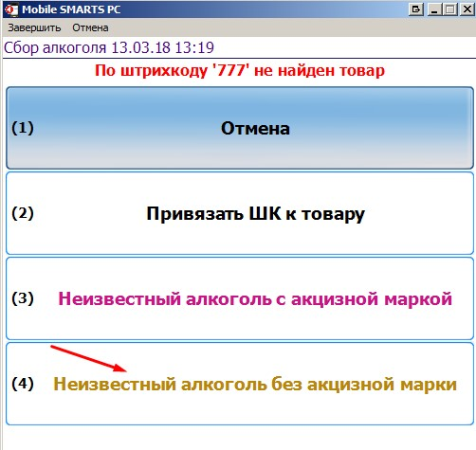
Task: Click the Mobile SMARTS PC title bar text
Action: coord(71,9)
